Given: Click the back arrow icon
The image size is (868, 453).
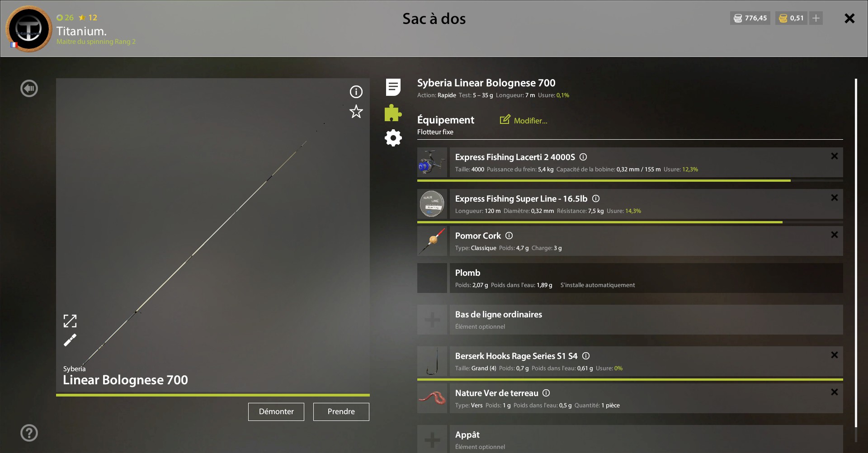Looking at the screenshot, I should coord(29,89).
